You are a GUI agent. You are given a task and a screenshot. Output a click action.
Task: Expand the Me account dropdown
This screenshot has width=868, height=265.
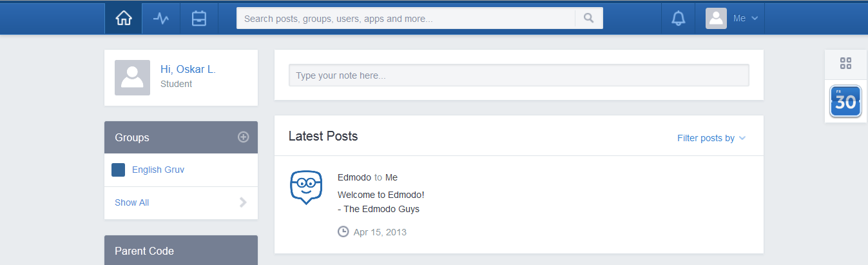coord(746,19)
